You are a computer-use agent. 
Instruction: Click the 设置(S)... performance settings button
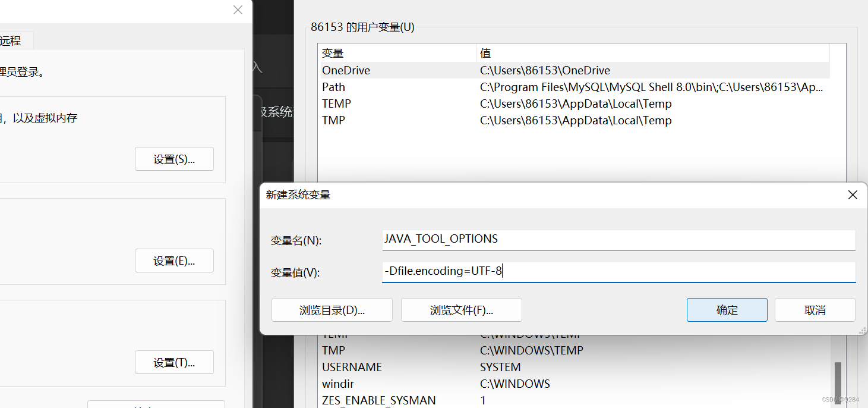pyautogui.click(x=174, y=159)
